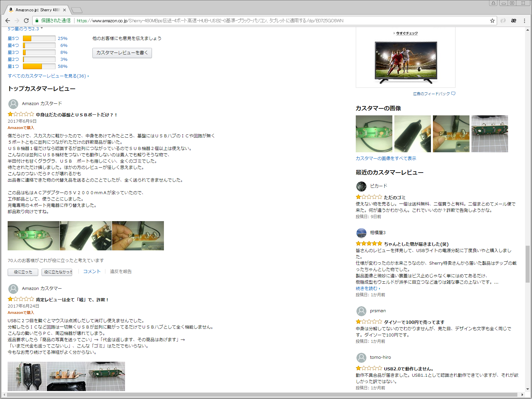Open second review's copper board photo
The height and width of the screenshot is (399, 532).
tap(66, 376)
